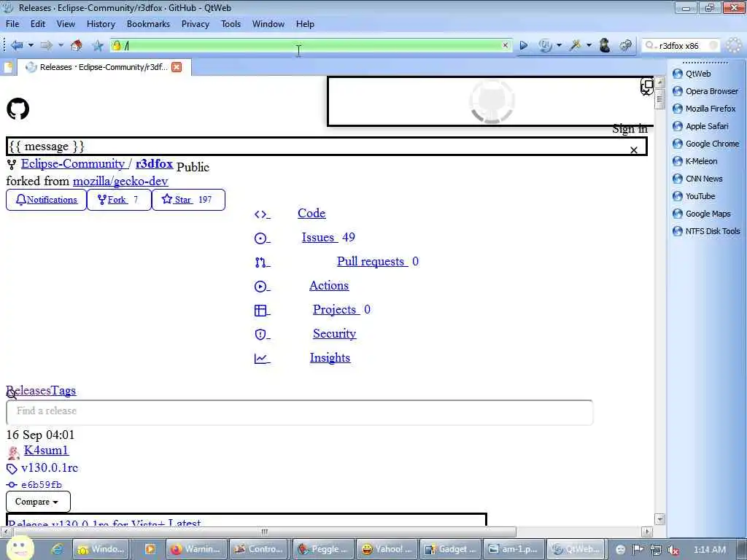
Task: Open the Insights link
Action: pyautogui.click(x=330, y=357)
